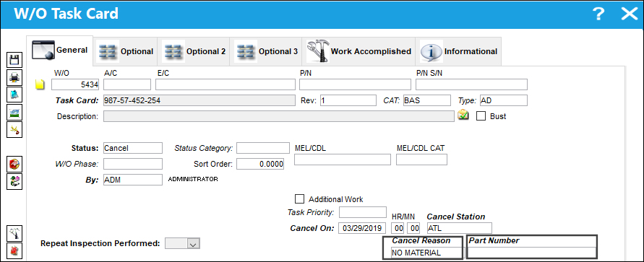Click the yellow and red tool icon in sidebar
Viewport: 644px width, 262px height.
point(15,130)
